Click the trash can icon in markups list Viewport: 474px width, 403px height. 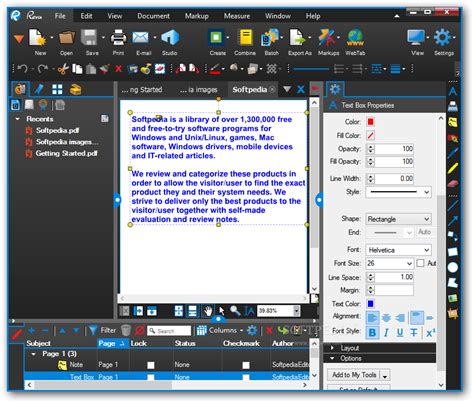pos(126,330)
